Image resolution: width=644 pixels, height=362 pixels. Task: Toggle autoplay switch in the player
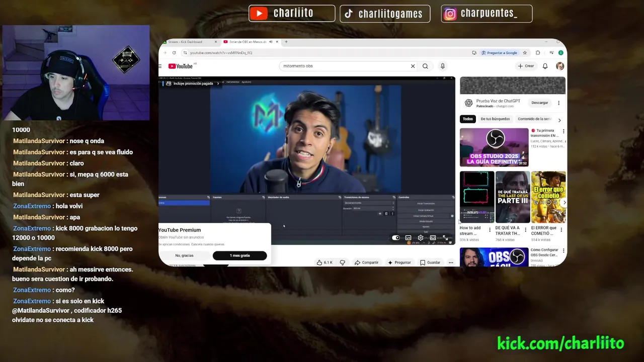click(396, 238)
